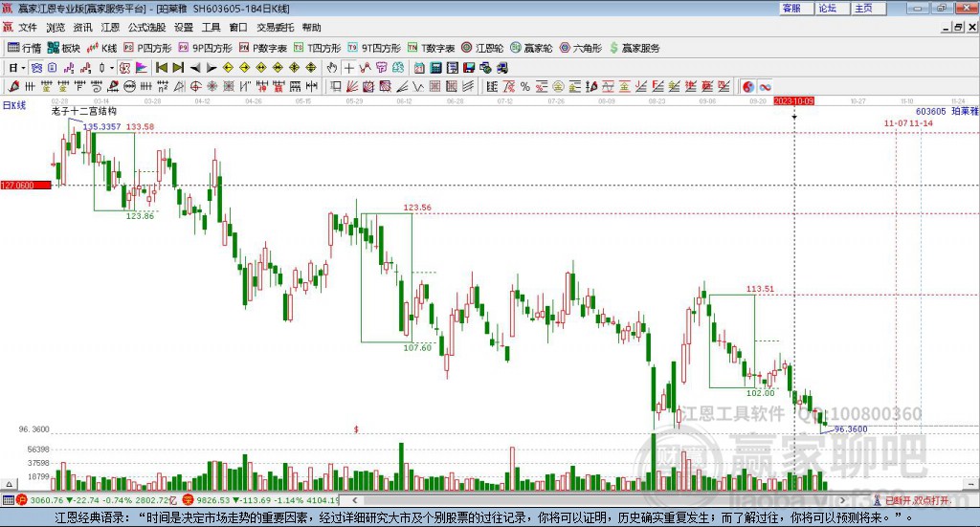The height and width of the screenshot is (527, 980).
Task: Open the 六角形 hexagon tool
Action: (x=581, y=48)
